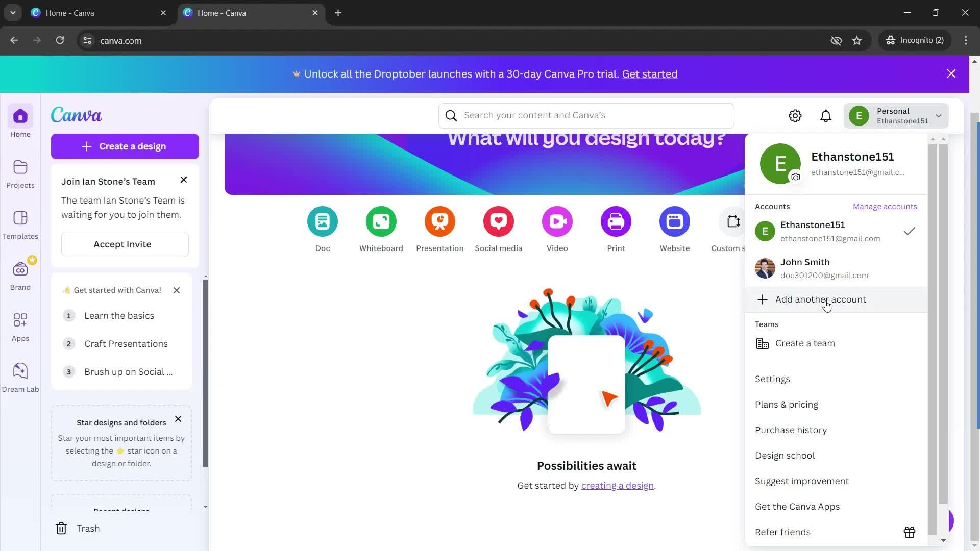This screenshot has width=980, height=551.
Task: Switch to the John Smith account
Action: pyautogui.click(x=836, y=268)
